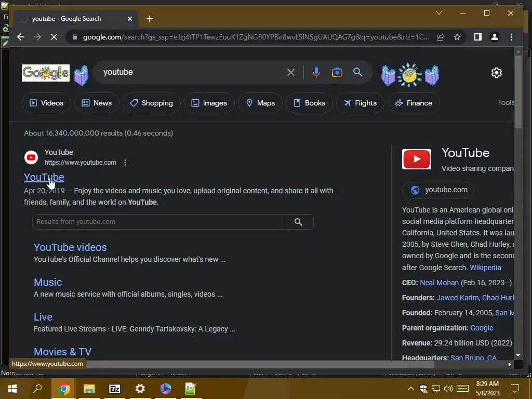Stop the page loading with the X button
Viewport: 532px width, 399px height.
54,37
